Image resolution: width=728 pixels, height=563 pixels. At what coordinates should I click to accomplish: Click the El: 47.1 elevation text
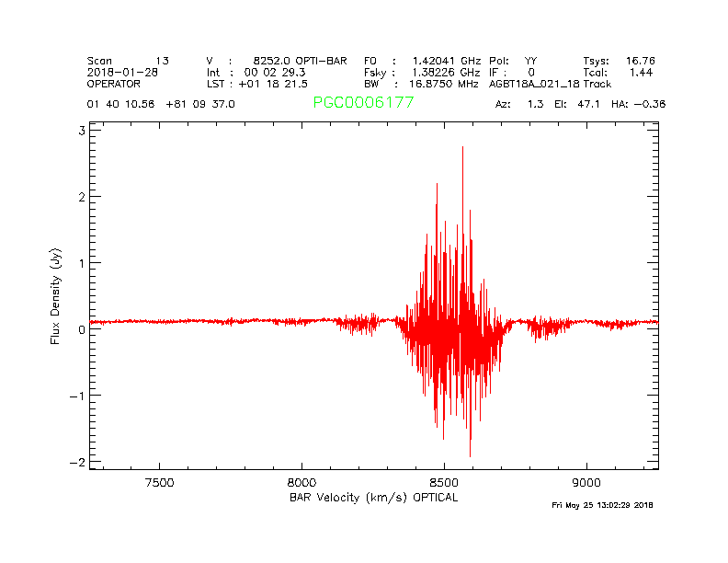click(577, 104)
